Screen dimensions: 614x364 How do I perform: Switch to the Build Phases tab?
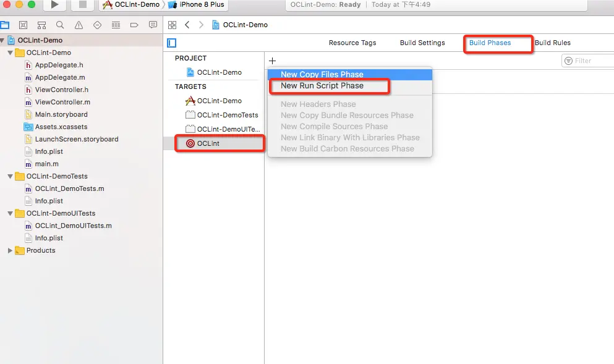pos(490,43)
